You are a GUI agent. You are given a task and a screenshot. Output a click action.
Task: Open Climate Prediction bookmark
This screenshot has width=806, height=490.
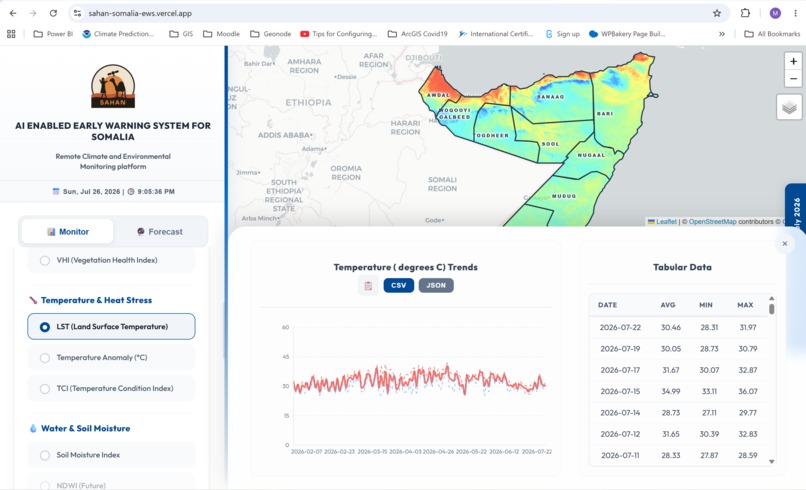118,34
